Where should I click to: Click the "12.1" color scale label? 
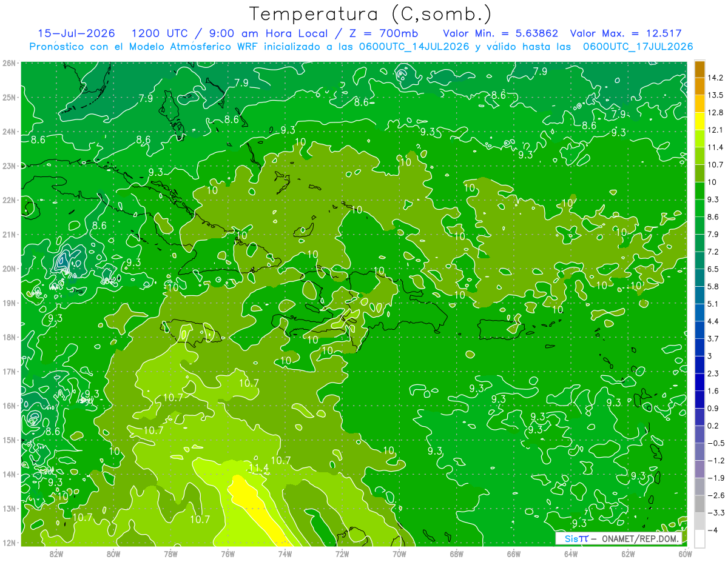coord(716,130)
